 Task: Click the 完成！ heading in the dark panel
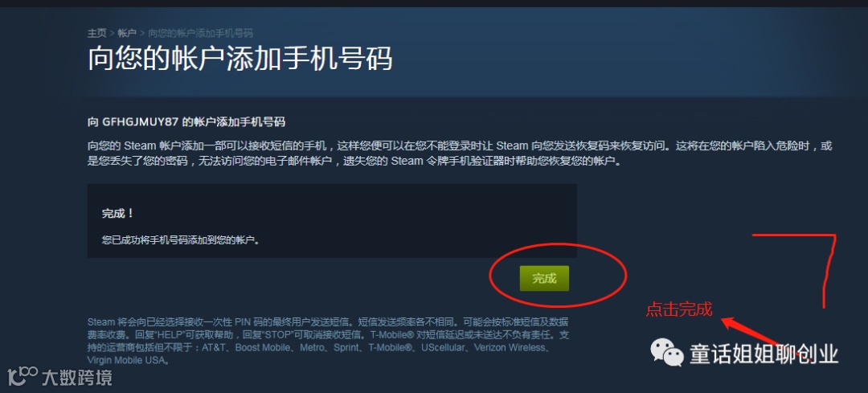click(118, 214)
